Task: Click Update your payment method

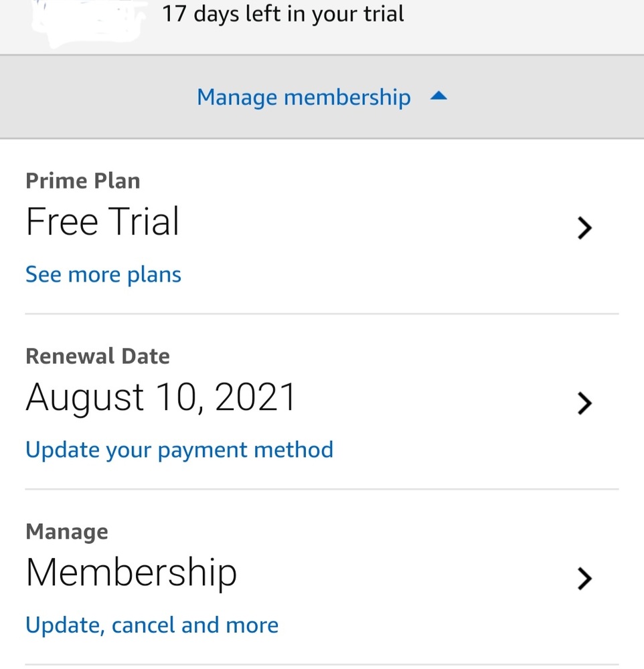Action: pyautogui.click(x=179, y=450)
